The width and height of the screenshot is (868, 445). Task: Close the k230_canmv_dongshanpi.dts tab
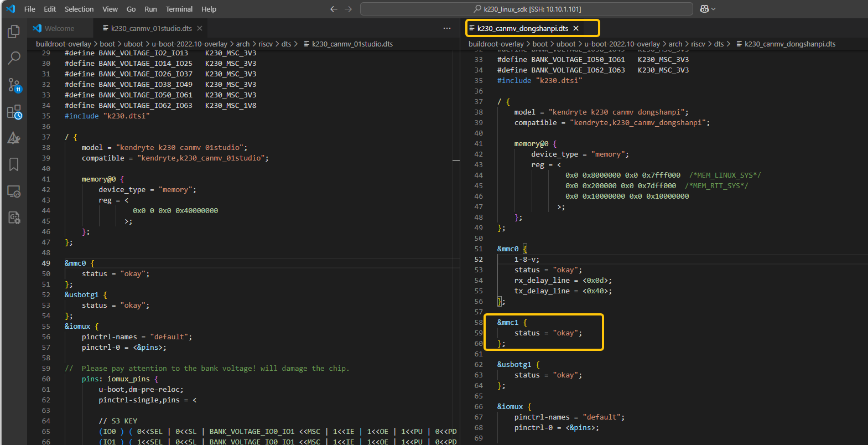(576, 28)
